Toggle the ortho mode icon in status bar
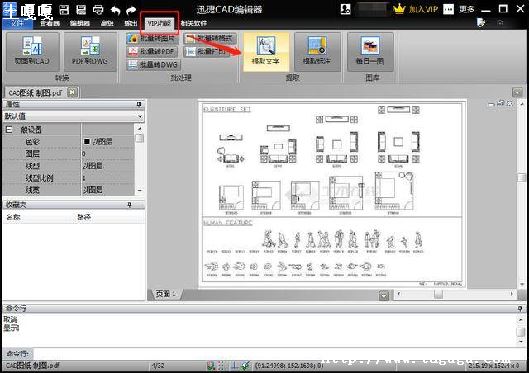The width and height of the screenshot is (529, 373). (234, 366)
